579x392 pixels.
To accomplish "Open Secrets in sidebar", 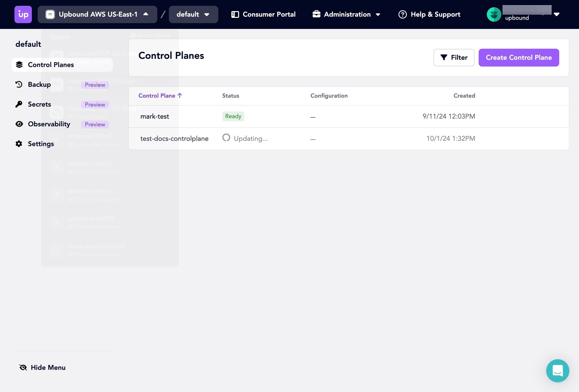I will click(62, 104).
